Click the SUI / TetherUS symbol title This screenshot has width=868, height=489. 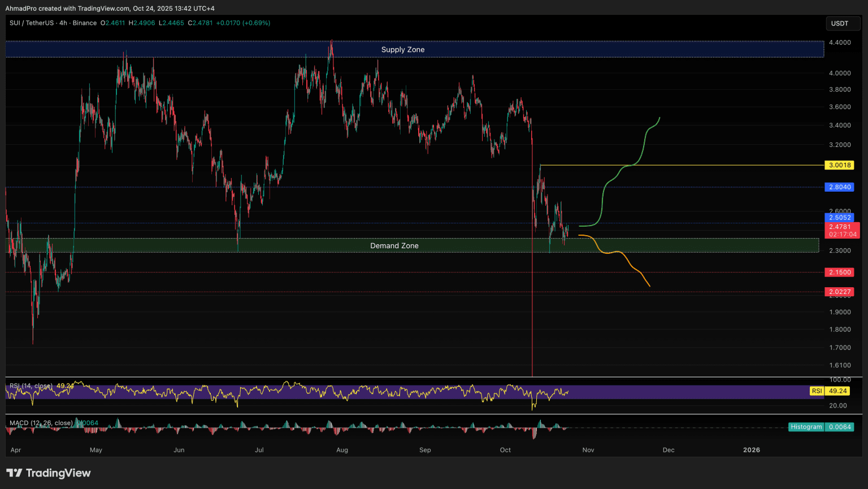[x=32, y=23]
